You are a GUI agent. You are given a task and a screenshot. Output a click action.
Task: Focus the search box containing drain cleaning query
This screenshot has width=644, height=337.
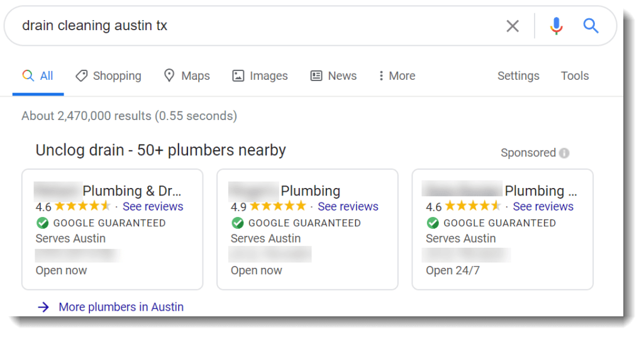[252, 26]
